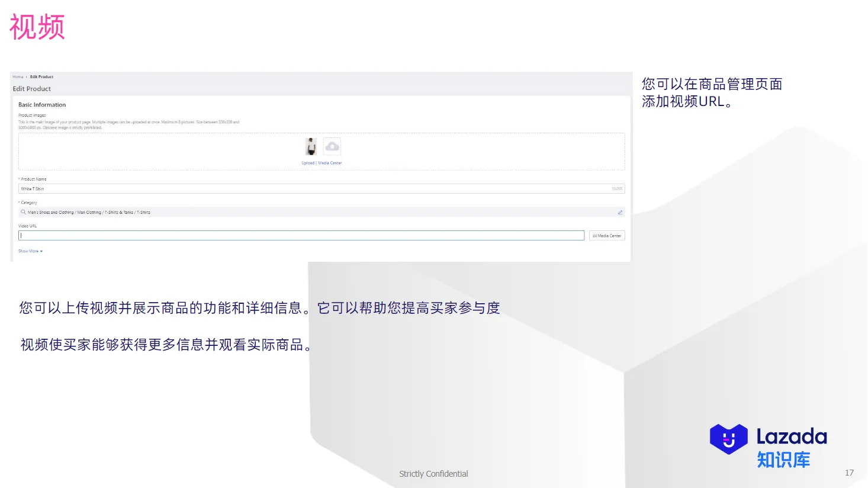Screen dimensions: 868x488
Task: Click the magnifier icon in Category field
Action: (x=23, y=212)
